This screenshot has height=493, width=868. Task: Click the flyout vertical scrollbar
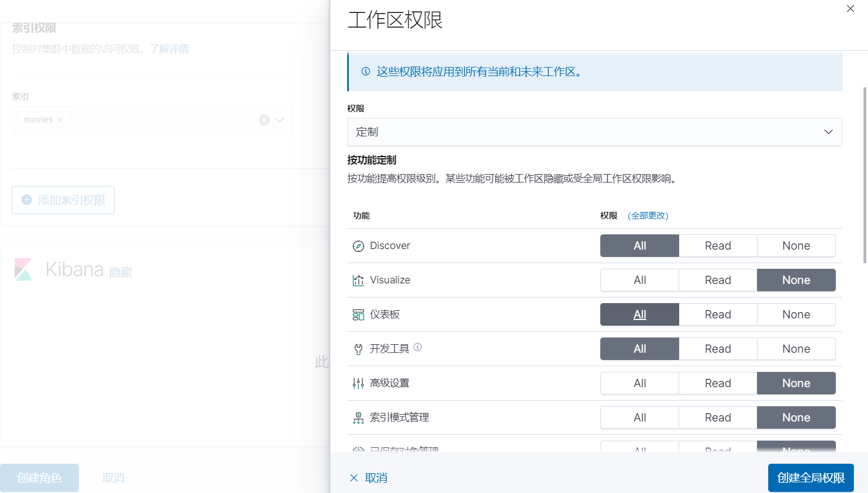865,175
